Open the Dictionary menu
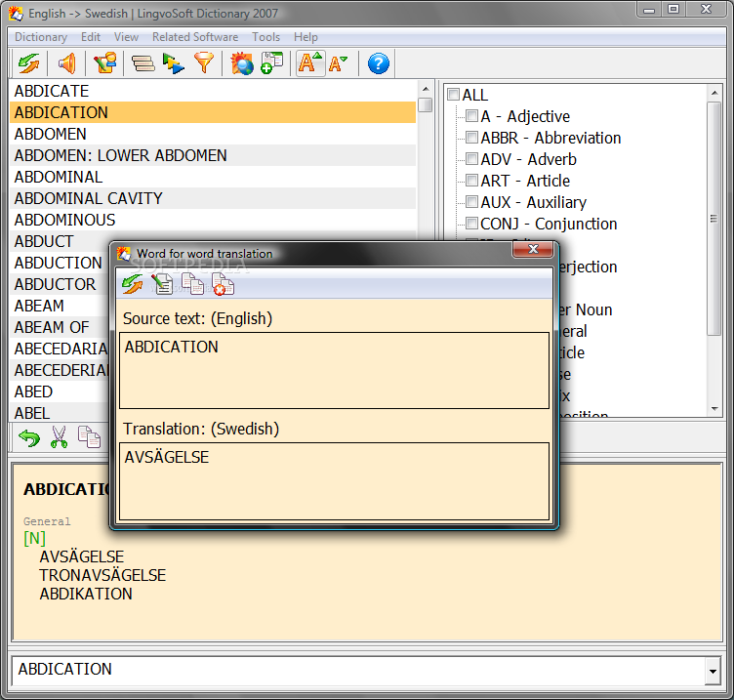The width and height of the screenshot is (734, 700). (41, 37)
